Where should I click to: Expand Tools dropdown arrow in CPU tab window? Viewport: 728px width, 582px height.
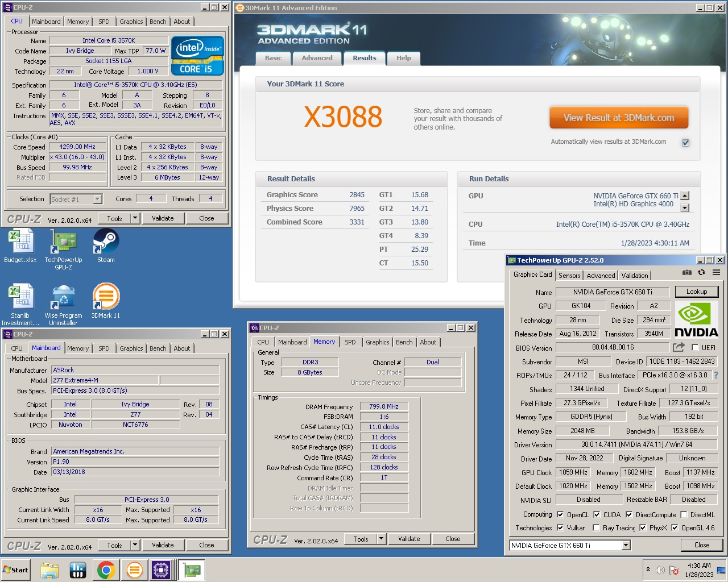point(135,218)
